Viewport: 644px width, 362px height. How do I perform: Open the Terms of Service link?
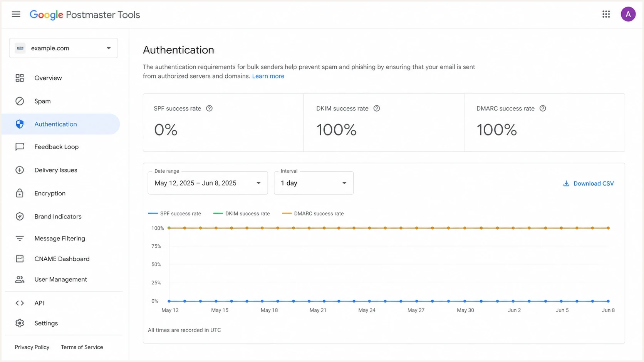pos(82,347)
